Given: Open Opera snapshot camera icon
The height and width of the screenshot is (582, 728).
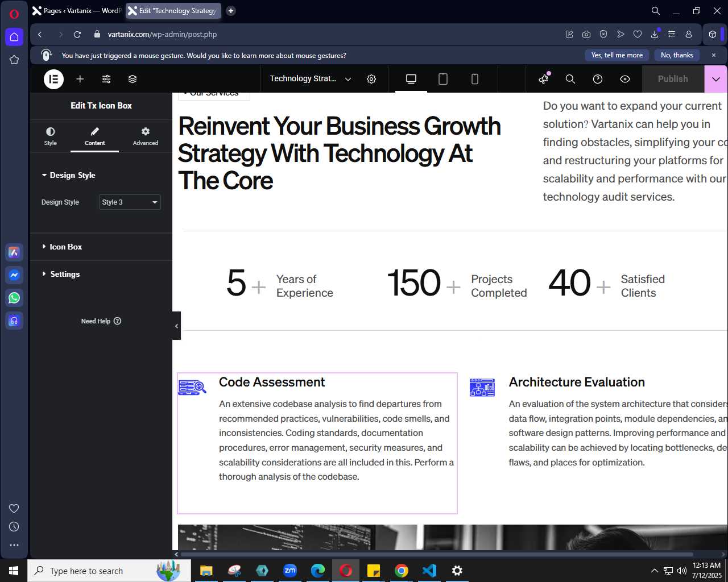Looking at the screenshot, I should pos(586,34).
